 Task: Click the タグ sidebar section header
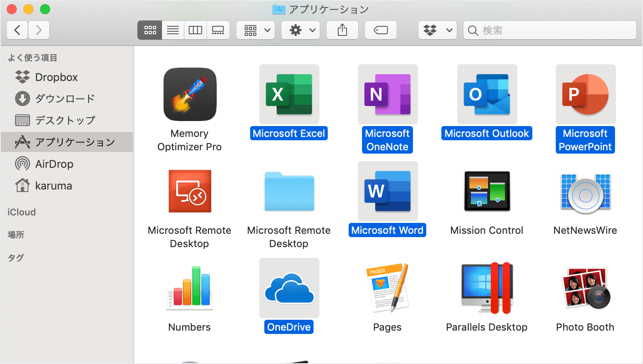pos(16,258)
